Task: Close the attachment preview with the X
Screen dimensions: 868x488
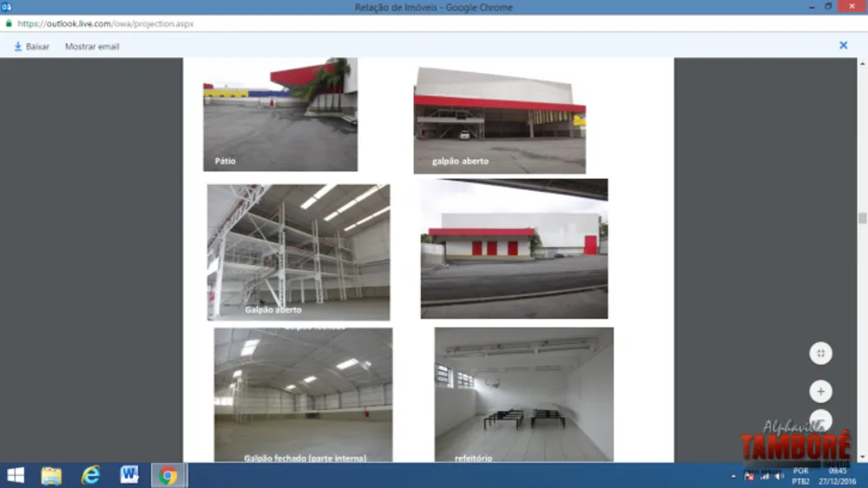Action: pos(843,45)
